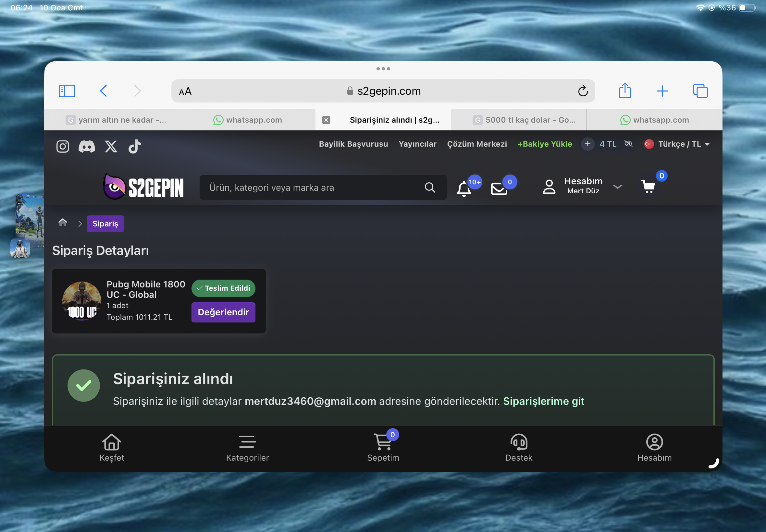Close the "Siparişiniz alındı" tab
The image size is (766, 532).
326,120
